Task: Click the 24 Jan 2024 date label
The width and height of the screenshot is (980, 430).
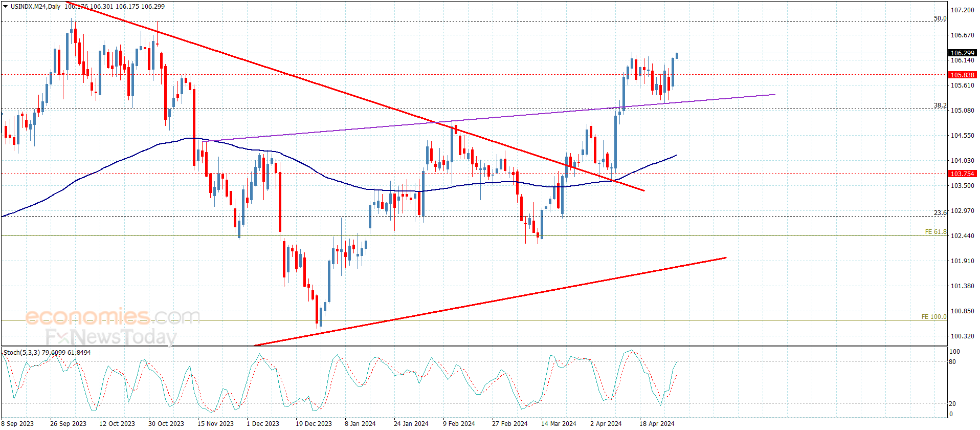Action: point(411,423)
